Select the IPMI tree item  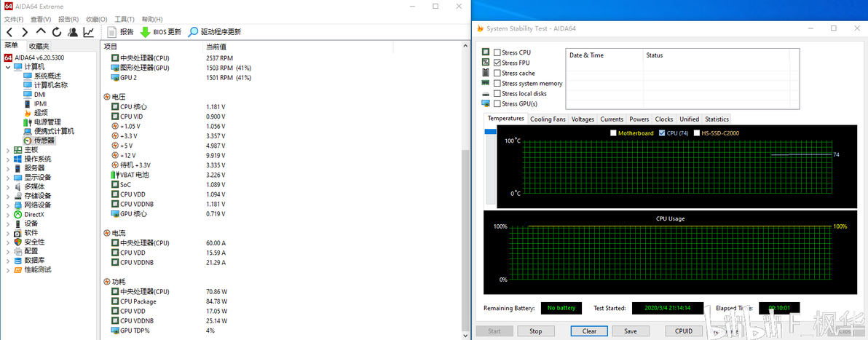coord(40,103)
